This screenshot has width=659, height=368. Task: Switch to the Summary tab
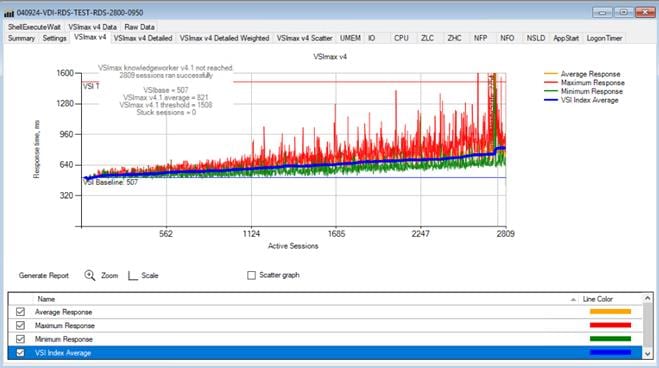tap(21, 38)
